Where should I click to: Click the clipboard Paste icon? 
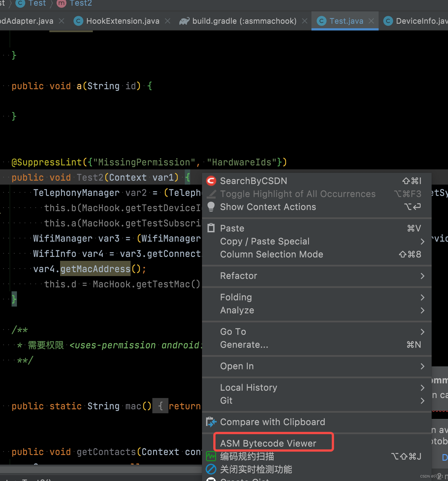(x=211, y=228)
